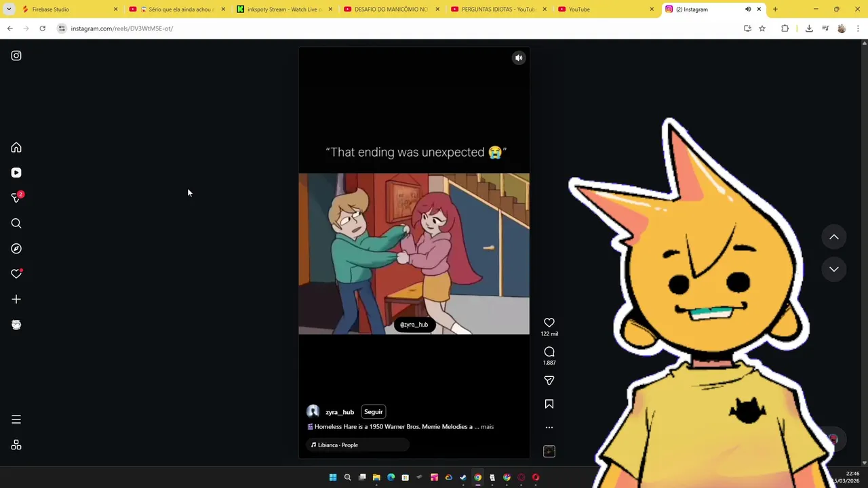Go to previous reel with up chevron
Screen dimensions: 868x488
click(x=834, y=237)
